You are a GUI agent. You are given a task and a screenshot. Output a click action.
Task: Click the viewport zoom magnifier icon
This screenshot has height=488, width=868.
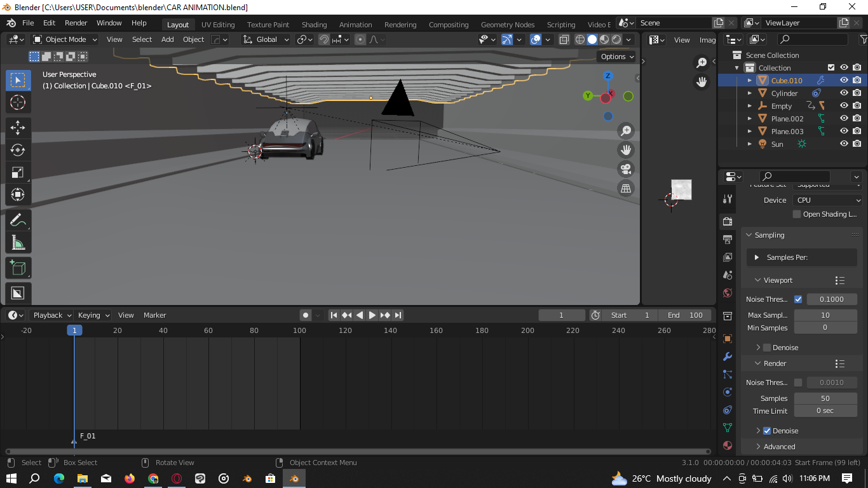pyautogui.click(x=626, y=131)
